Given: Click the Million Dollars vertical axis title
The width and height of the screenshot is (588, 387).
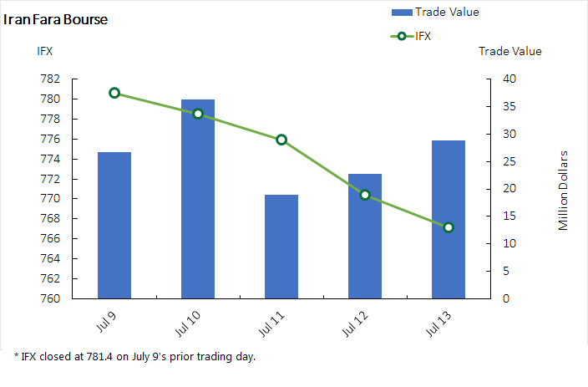Looking at the screenshot, I should point(564,191).
